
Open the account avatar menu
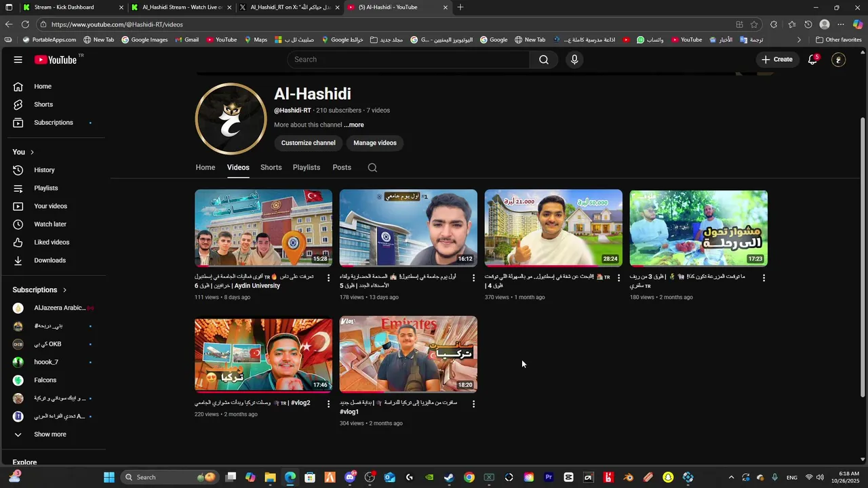(x=839, y=60)
